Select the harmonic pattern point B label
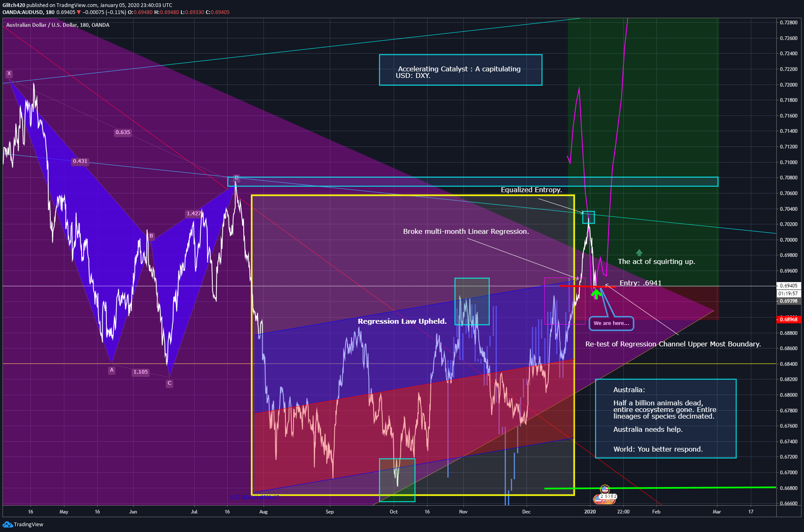 coord(151,236)
